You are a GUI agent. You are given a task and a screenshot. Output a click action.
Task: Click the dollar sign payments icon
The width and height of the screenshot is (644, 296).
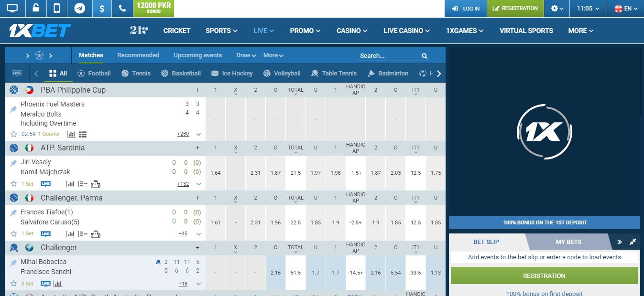101,8
